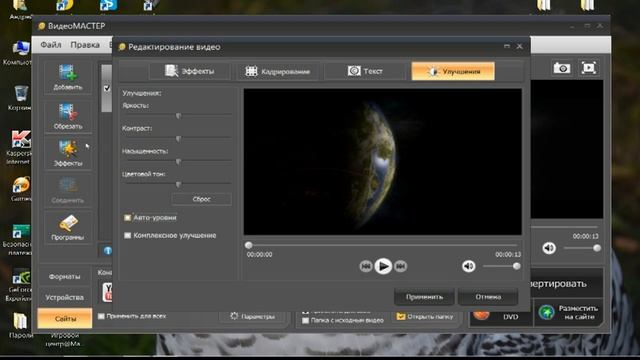Adjust the Насыщенность slider

178,162
